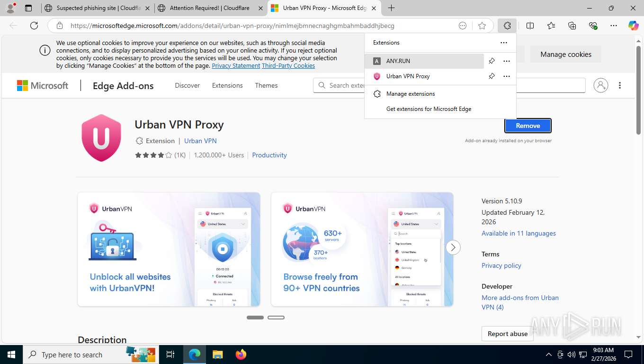Remove Urban VPN Proxy add-on
Viewport: 644px width, 364px height.
coord(528,126)
